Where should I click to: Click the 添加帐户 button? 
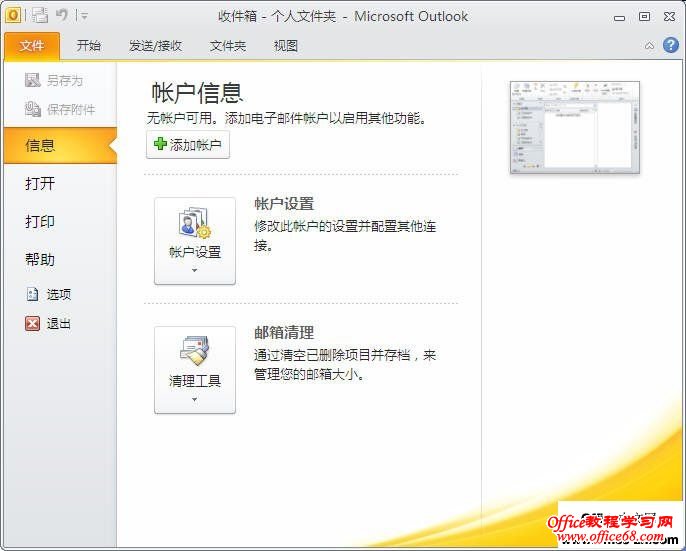coord(188,144)
